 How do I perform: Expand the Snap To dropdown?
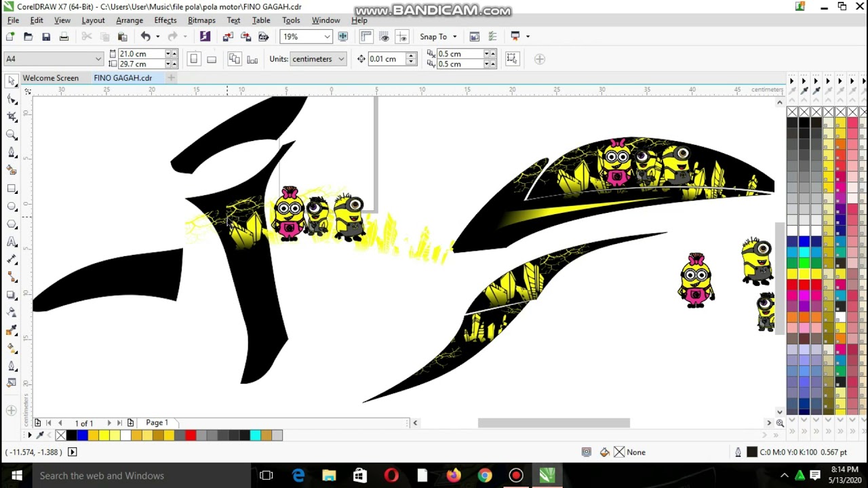pos(454,37)
